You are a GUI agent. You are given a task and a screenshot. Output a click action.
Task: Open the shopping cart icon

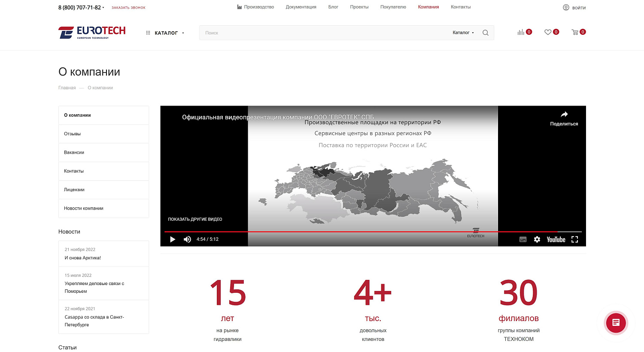pyautogui.click(x=575, y=32)
